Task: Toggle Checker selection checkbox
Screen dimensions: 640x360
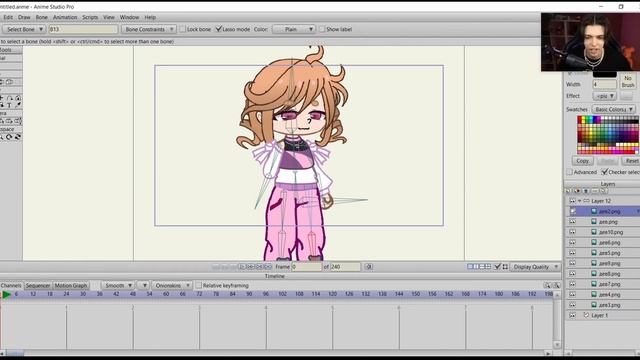Action: pos(604,172)
